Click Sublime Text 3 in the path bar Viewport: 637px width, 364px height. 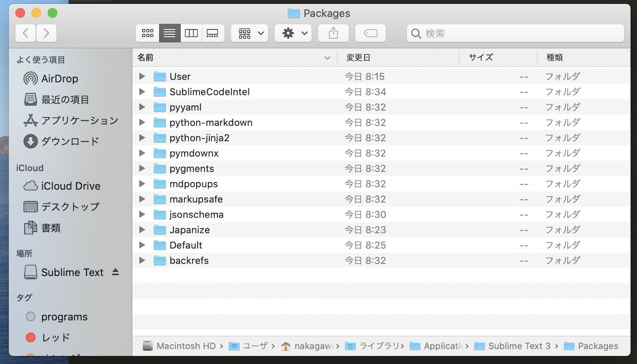[x=512, y=346]
